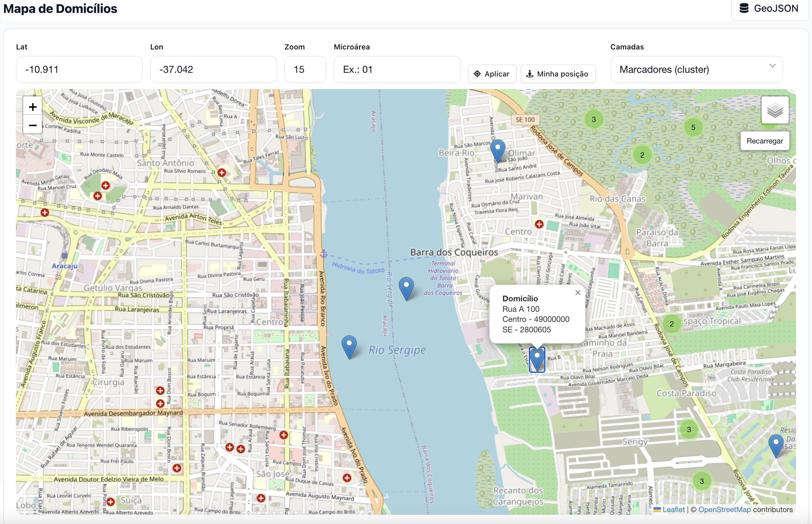Click the map zoom in plus button
This screenshot has width=812, height=524.
(x=33, y=107)
